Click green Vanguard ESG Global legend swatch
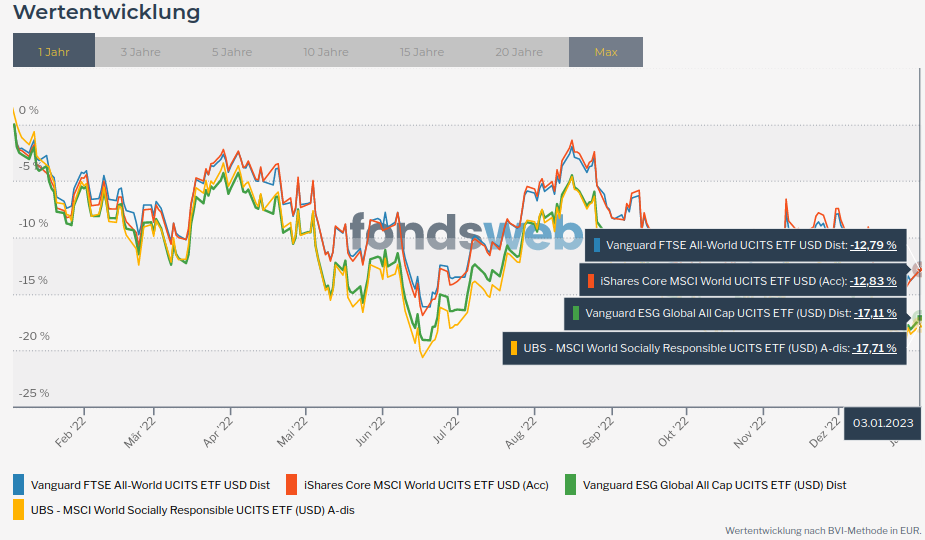 pyautogui.click(x=571, y=485)
